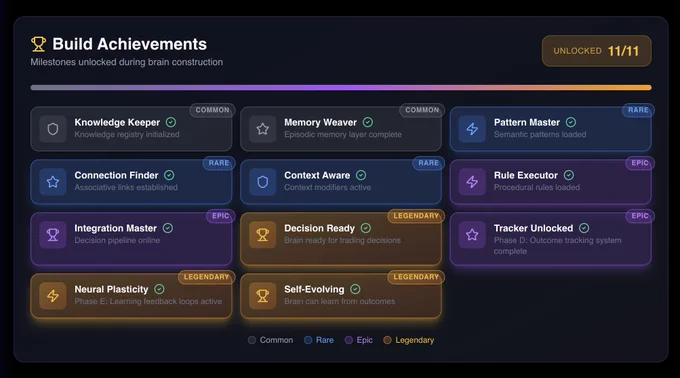Click the Self-Evolving title text
The width and height of the screenshot is (680, 378).
[314, 289]
